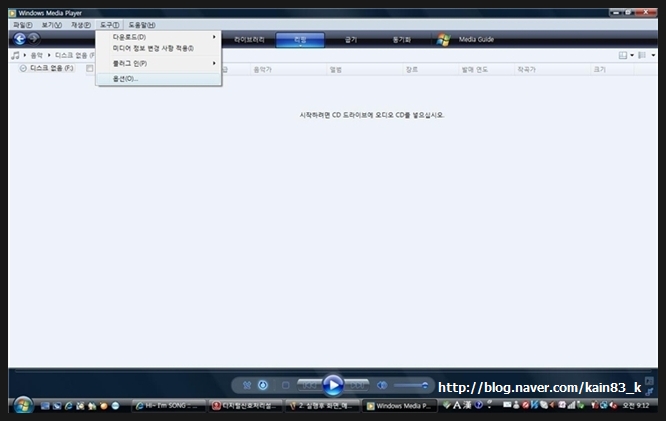Open the 도움말(H) menu
Viewport: 666px width, 421px height.
(142, 25)
